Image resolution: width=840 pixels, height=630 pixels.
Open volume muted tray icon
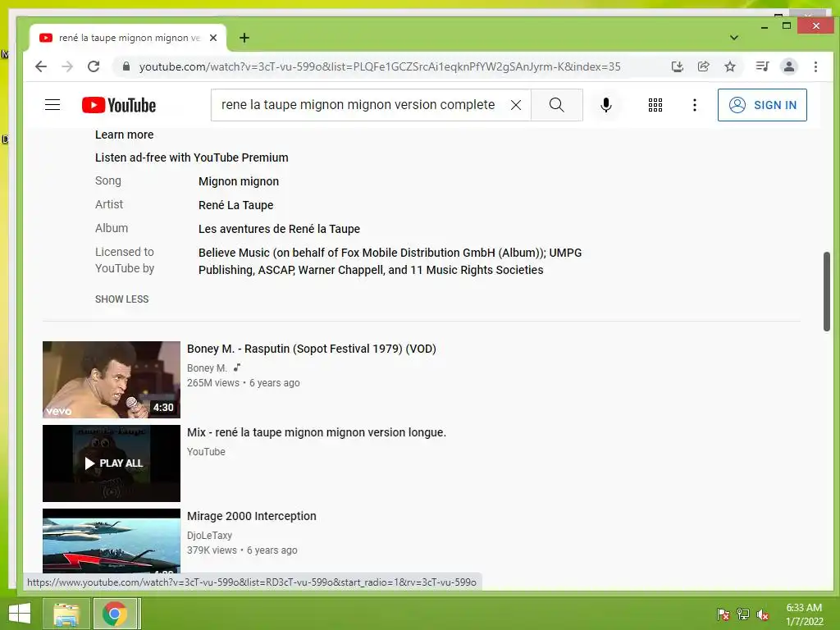(763, 614)
